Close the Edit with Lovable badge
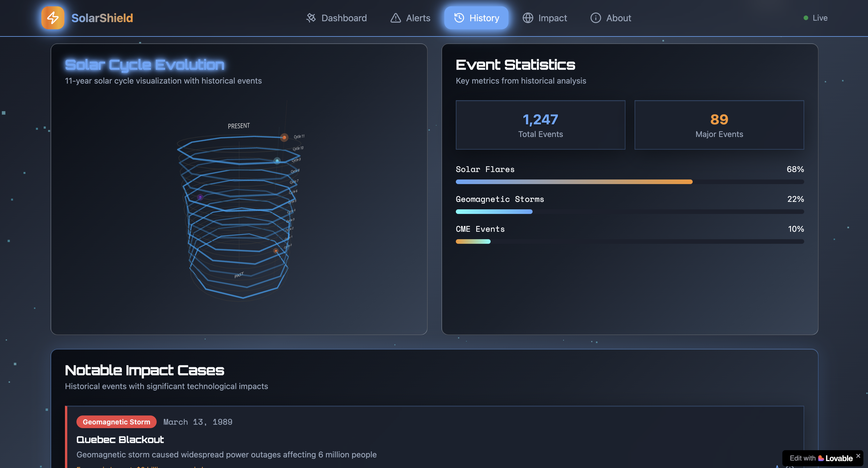This screenshot has height=468, width=868. (x=858, y=456)
